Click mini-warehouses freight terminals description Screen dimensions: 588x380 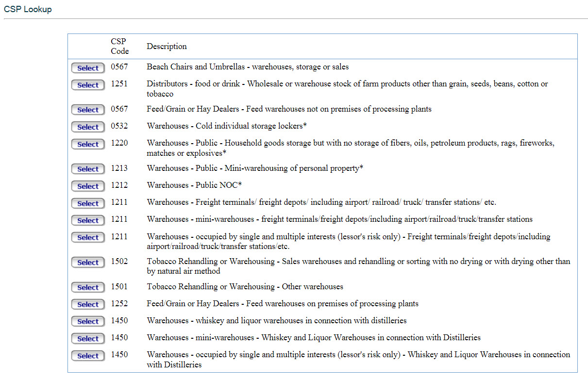click(x=339, y=219)
